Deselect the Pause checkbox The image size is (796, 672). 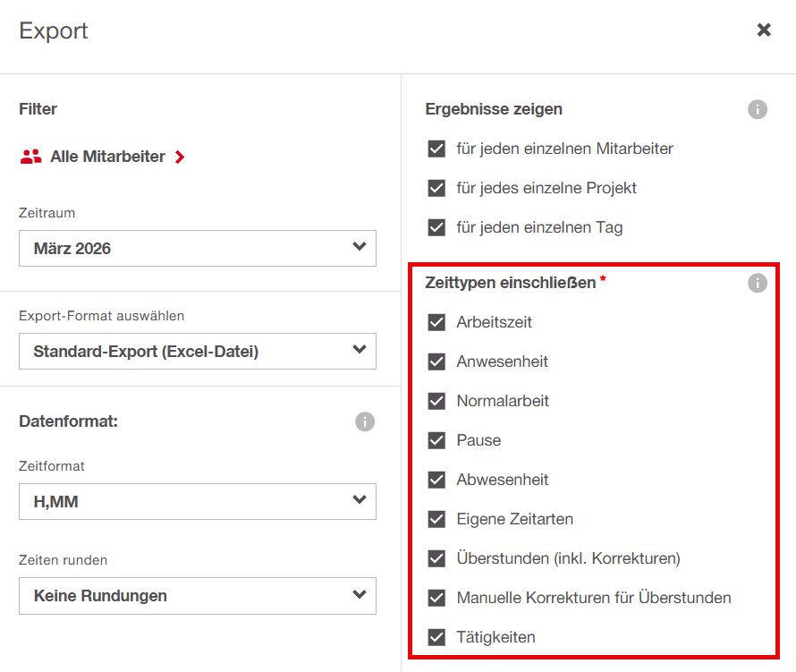[436, 440]
